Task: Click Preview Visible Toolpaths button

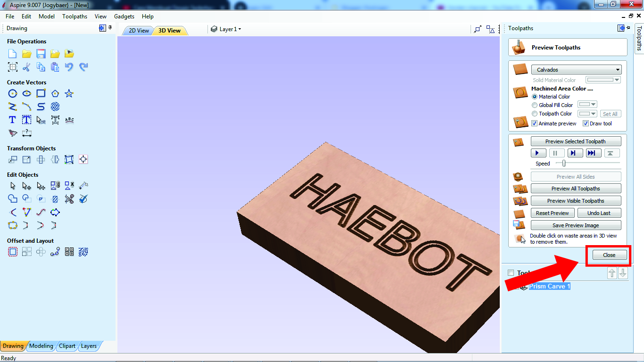Action: tap(576, 201)
